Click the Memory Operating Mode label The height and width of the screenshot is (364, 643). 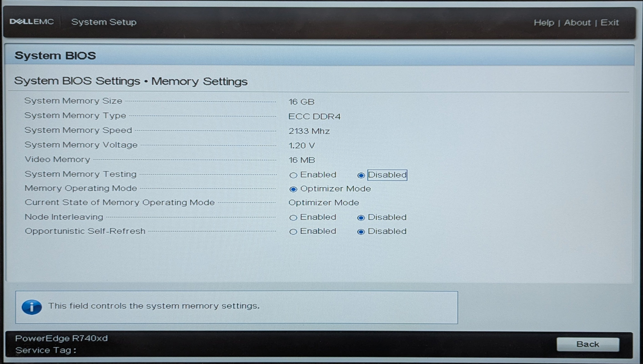click(81, 188)
